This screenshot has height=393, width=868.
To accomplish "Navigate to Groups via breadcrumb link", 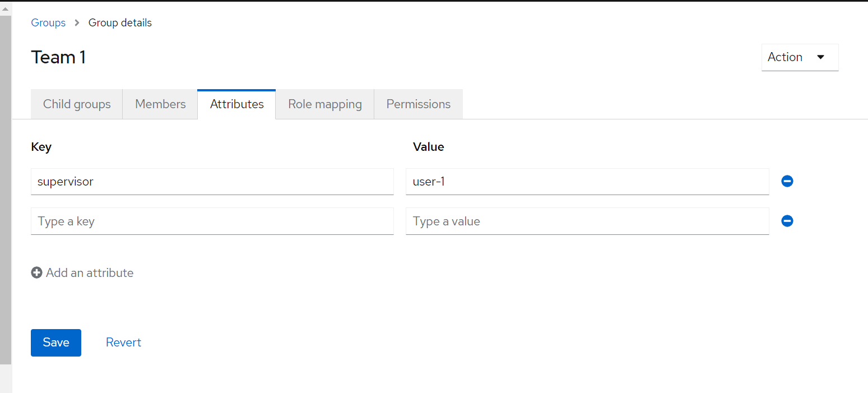I will coord(48,23).
